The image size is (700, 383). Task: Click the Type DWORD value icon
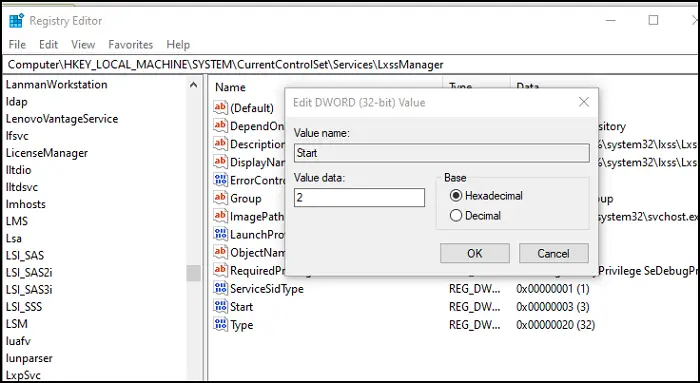[x=220, y=325]
